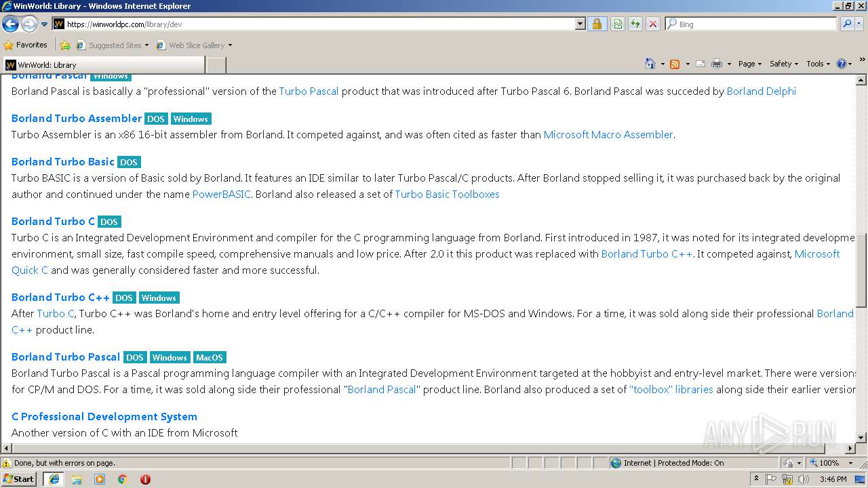The height and width of the screenshot is (488, 868).
Task: Click the Read Mail icon
Action: coord(701,64)
